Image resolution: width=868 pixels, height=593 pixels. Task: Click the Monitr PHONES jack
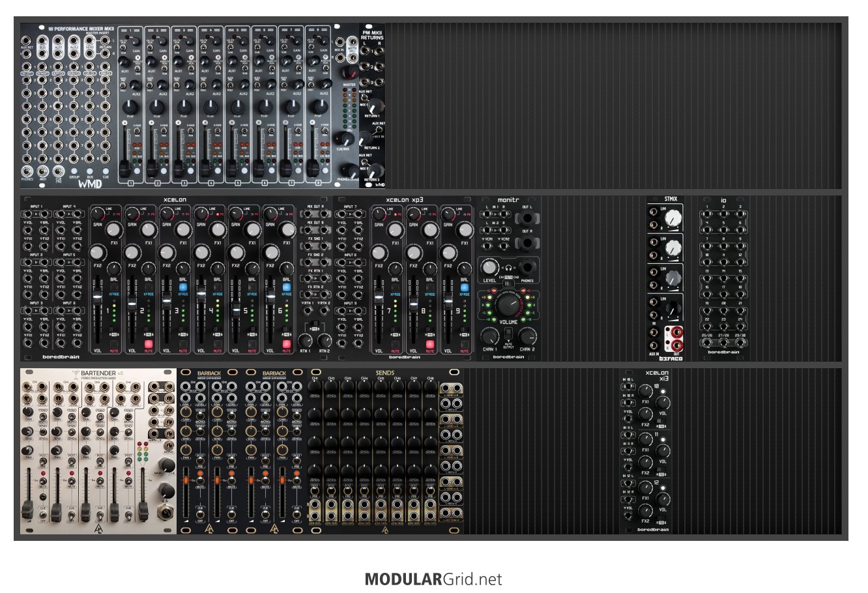point(527,266)
